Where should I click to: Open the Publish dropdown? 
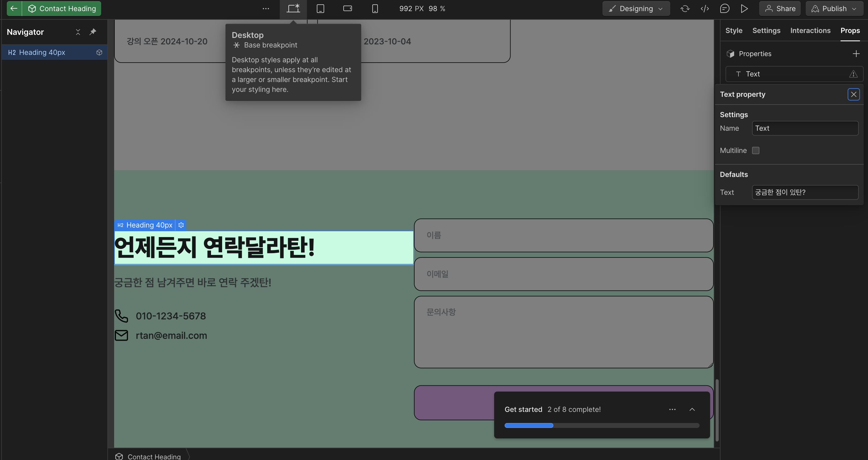tap(834, 8)
